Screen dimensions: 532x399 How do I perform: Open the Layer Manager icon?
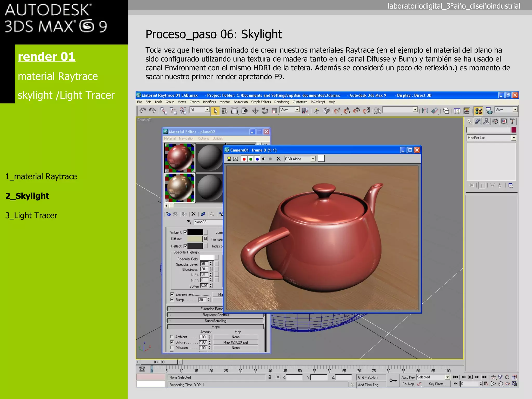click(446, 111)
